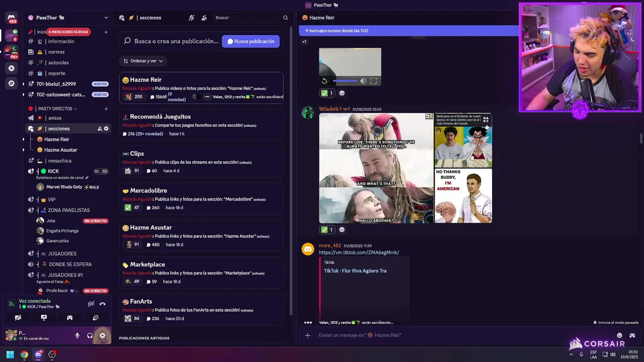Screen dimensions: 644x362
Task: Toggle the 84 reaction on FanArts post
Action: tap(132, 318)
